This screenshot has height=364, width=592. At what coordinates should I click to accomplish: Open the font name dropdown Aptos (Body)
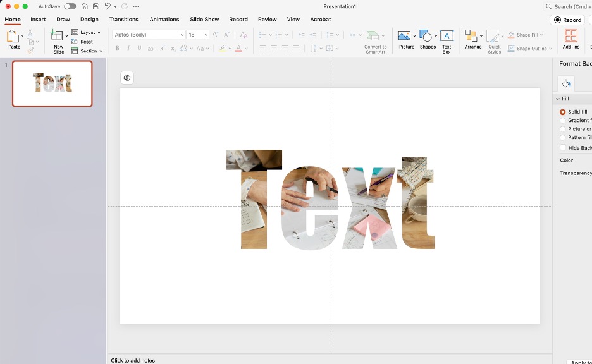tap(149, 35)
